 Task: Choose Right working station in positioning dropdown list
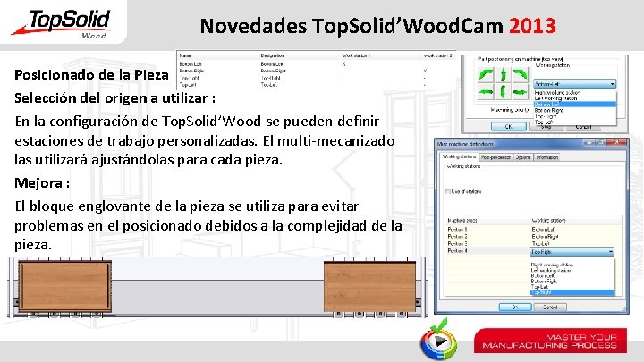pyautogui.click(x=575, y=93)
